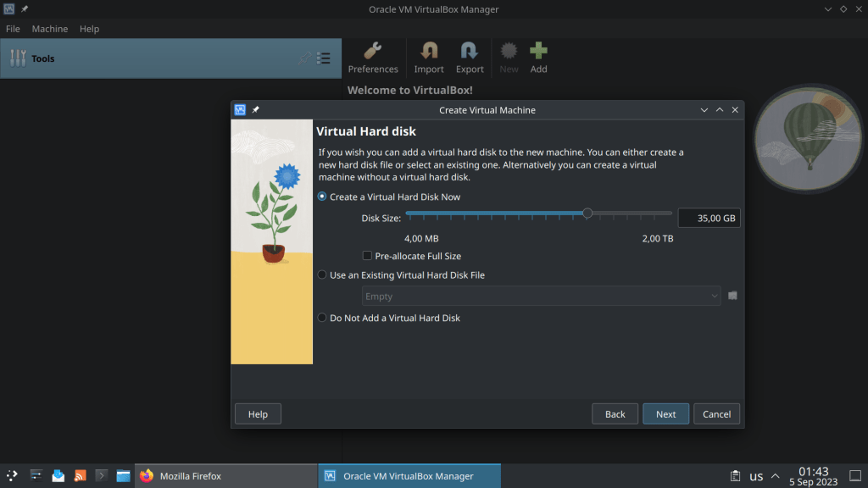Click the Next button
Viewport: 868px width, 488px height.
[665, 414]
